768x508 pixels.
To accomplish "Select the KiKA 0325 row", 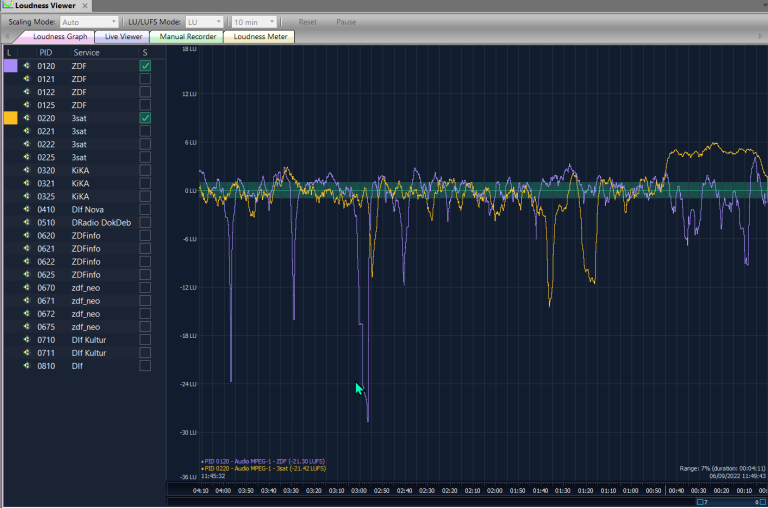I will coord(84,196).
